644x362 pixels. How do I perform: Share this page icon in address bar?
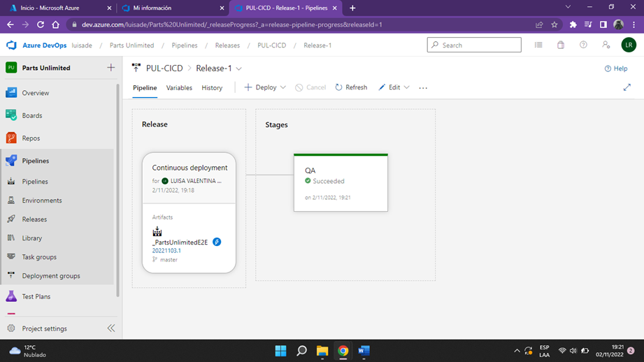click(539, 24)
